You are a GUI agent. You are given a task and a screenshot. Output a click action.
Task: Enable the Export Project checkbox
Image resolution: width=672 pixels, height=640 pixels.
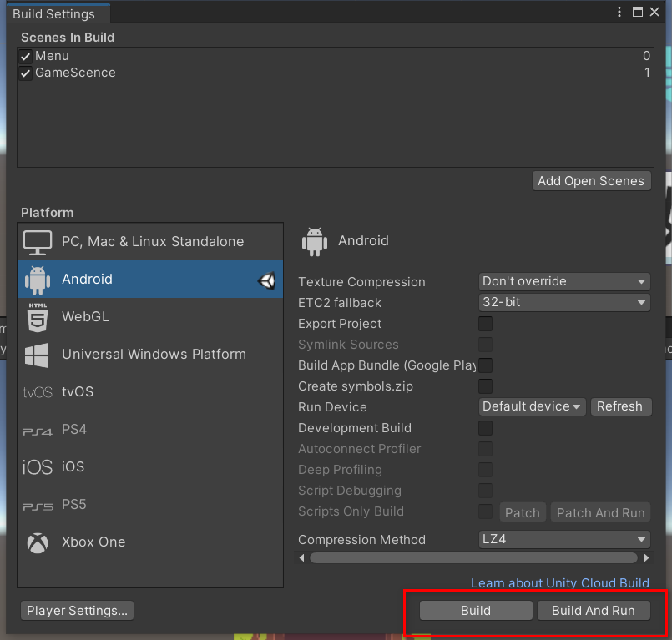(485, 324)
